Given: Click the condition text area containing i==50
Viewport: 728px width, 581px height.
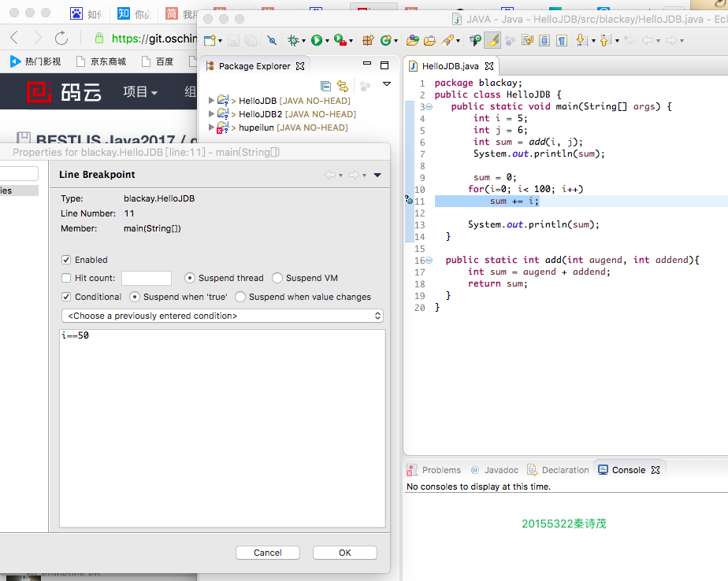Looking at the screenshot, I should [222, 428].
